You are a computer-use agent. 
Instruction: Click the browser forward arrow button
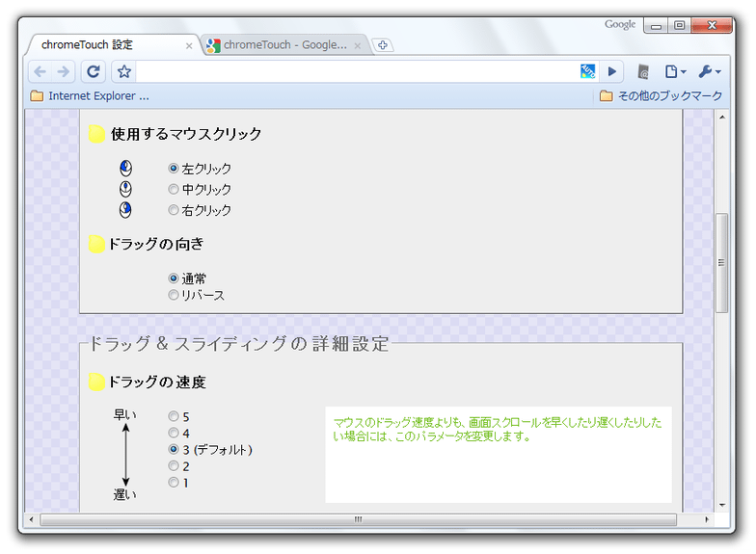(x=64, y=71)
